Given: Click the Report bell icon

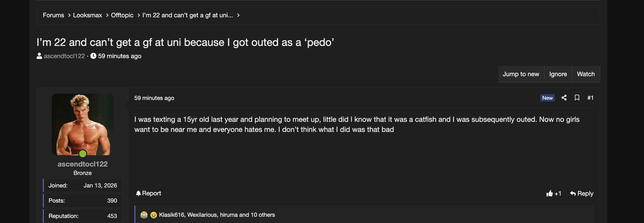Looking at the screenshot, I should pos(139,193).
